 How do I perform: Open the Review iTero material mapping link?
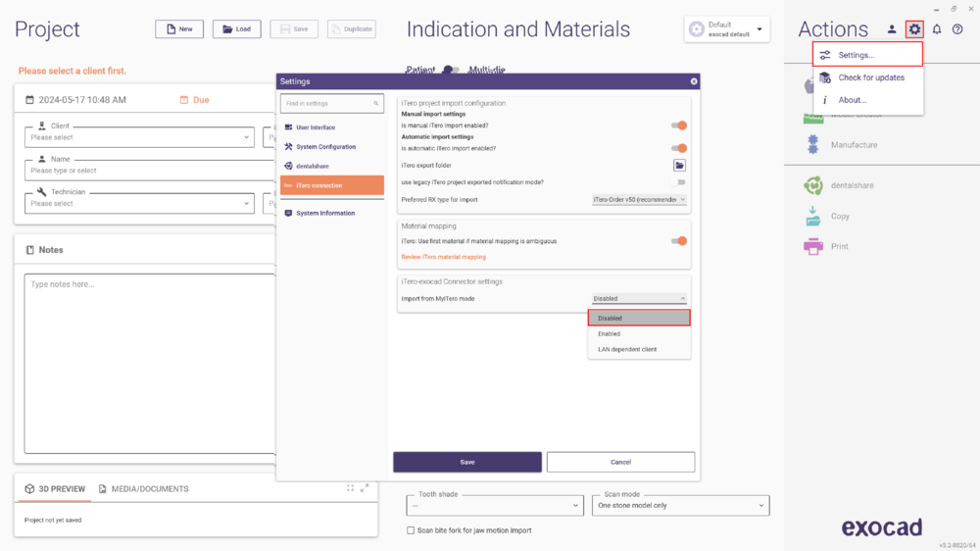[x=443, y=257]
